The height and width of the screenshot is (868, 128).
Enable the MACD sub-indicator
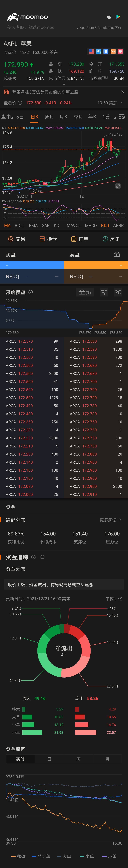coord(91,225)
